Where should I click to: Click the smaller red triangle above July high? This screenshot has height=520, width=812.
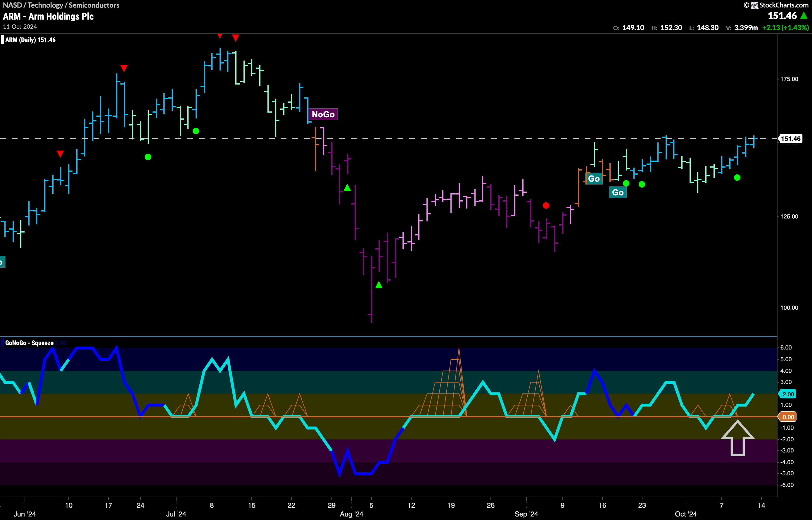[x=220, y=36]
